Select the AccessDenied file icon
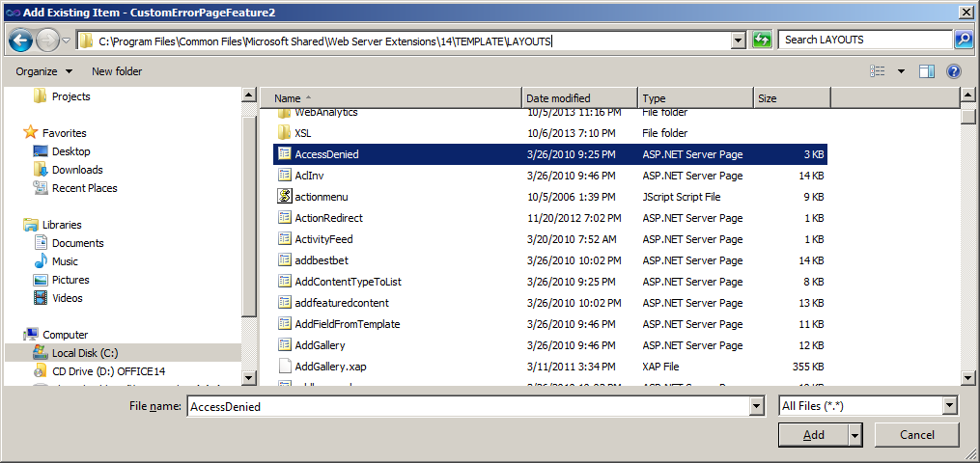This screenshot has width=980, height=463. pos(285,154)
